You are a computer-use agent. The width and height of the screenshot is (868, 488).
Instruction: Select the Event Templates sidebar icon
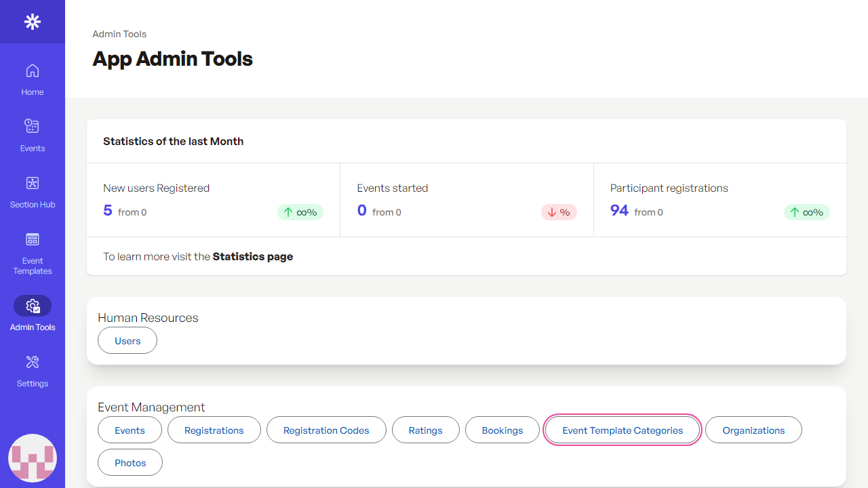tap(33, 239)
